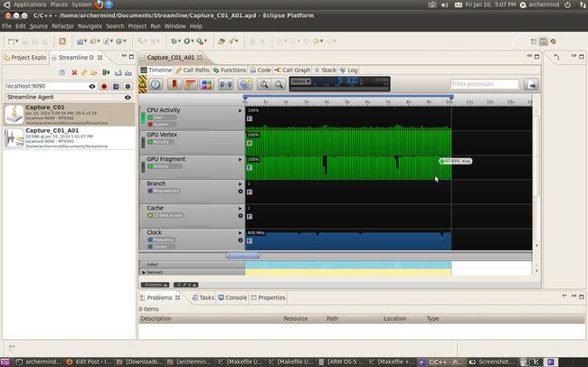Click the export arrow button beside Filter processes
This screenshot has width=588, height=367.
[x=531, y=84]
